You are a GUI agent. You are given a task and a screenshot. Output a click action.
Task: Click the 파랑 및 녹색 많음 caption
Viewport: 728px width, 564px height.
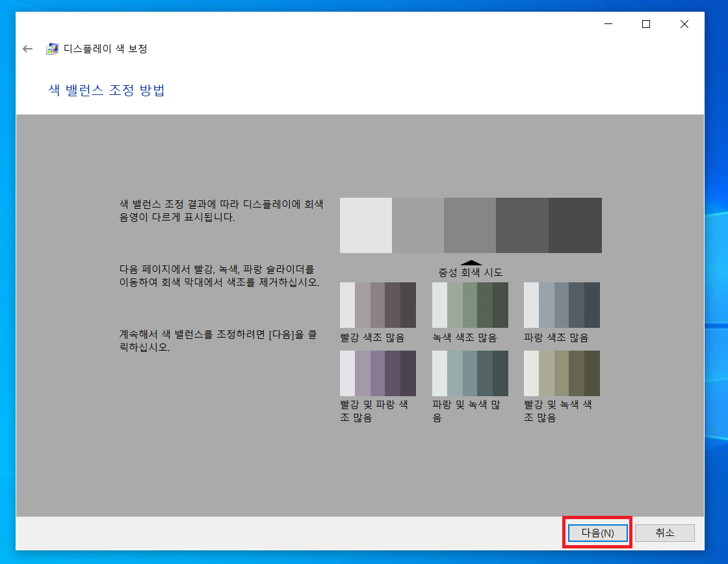(466, 411)
